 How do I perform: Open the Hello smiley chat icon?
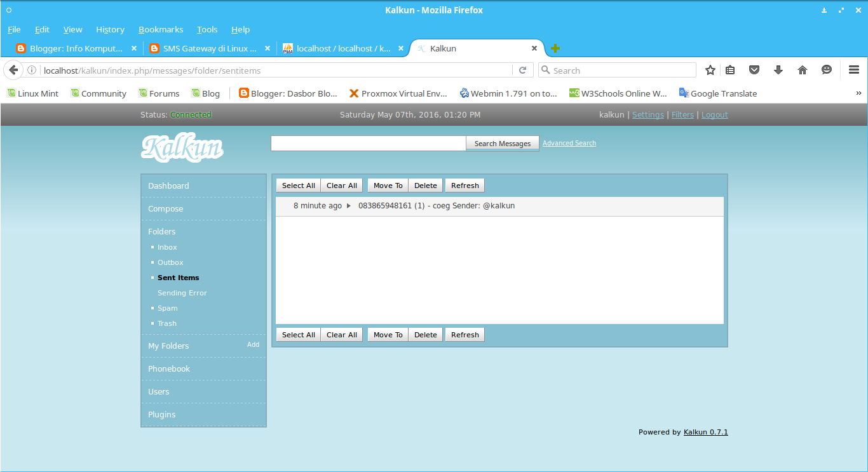click(827, 71)
